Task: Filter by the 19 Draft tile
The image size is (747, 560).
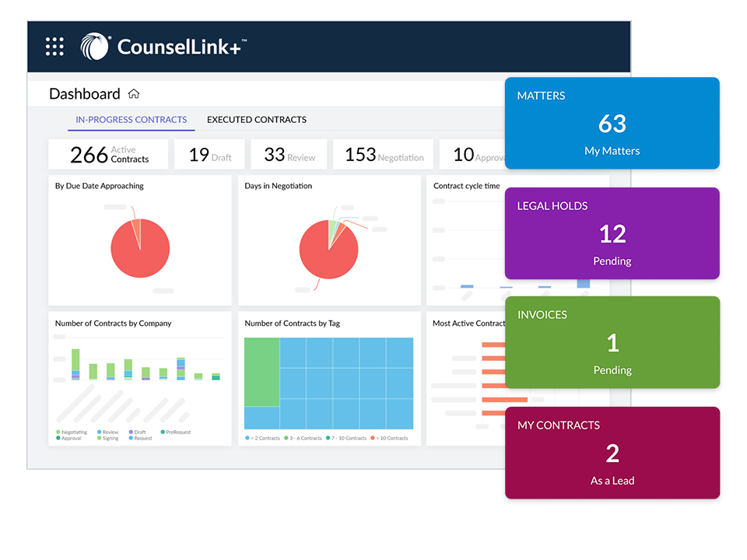Action: click(209, 155)
